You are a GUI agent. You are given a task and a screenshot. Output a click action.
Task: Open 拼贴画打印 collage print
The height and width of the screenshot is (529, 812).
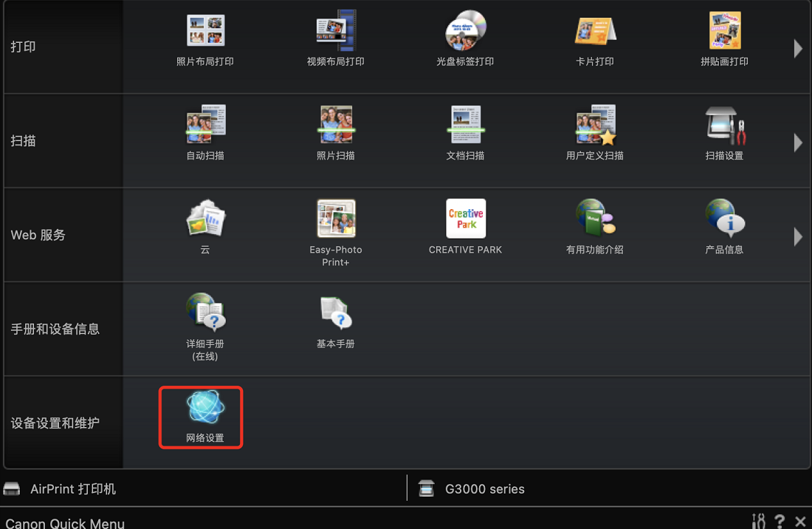click(724, 39)
